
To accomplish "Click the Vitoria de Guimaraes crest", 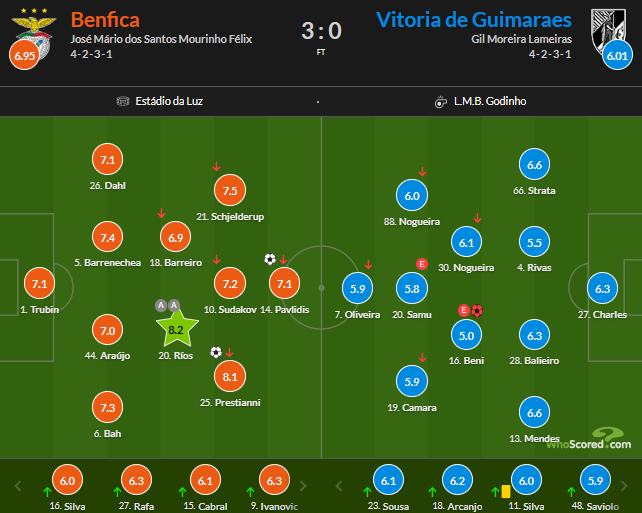I will (608, 32).
